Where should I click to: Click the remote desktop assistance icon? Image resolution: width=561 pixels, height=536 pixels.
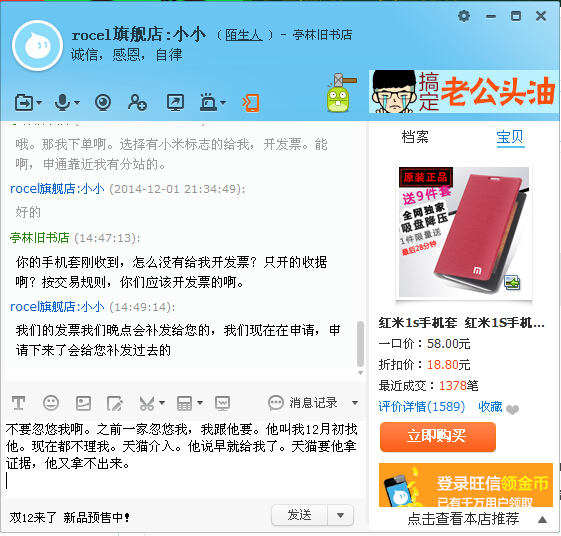(176, 103)
